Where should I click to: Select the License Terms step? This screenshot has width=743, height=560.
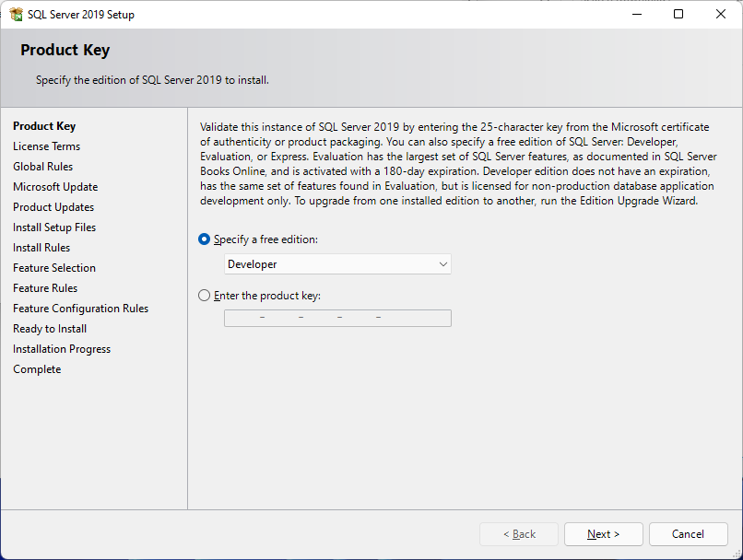[x=46, y=146]
